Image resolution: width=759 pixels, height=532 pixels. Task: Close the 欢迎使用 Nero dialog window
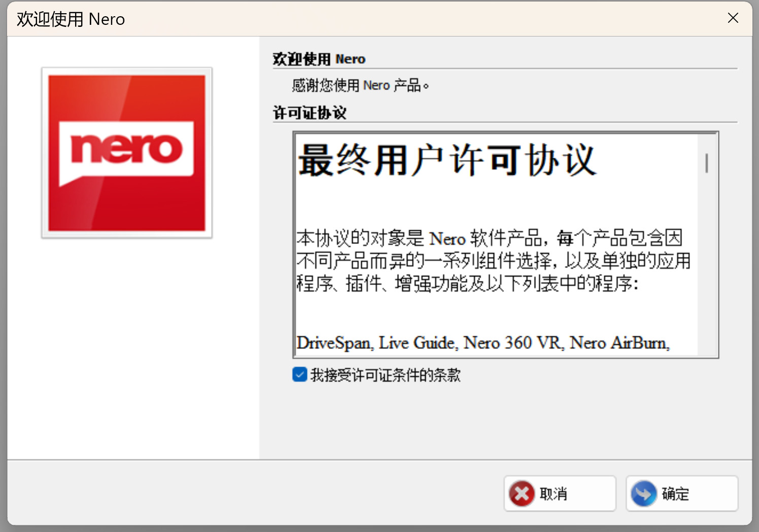coord(733,18)
